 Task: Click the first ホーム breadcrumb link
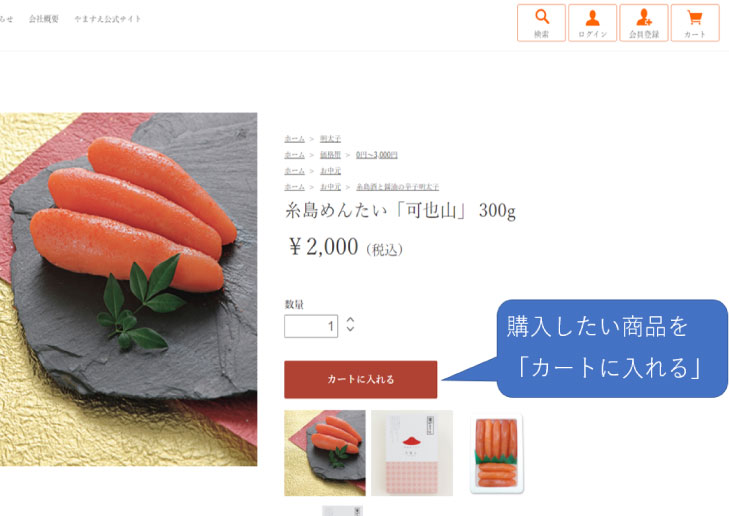294,139
